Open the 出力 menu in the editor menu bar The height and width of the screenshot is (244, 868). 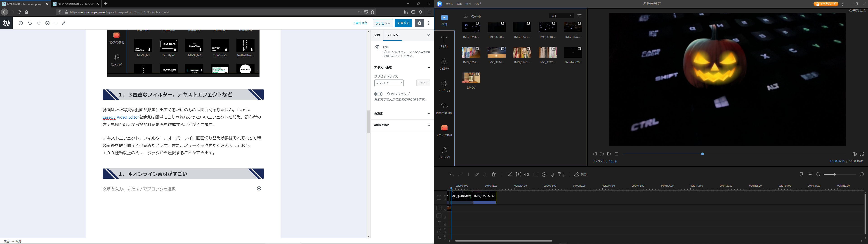tap(468, 4)
